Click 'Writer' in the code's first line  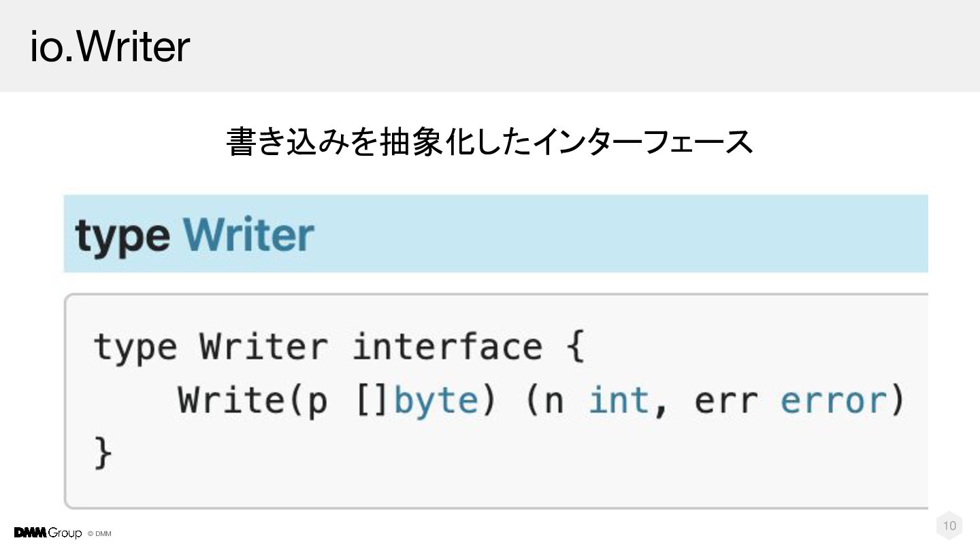coord(264,347)
